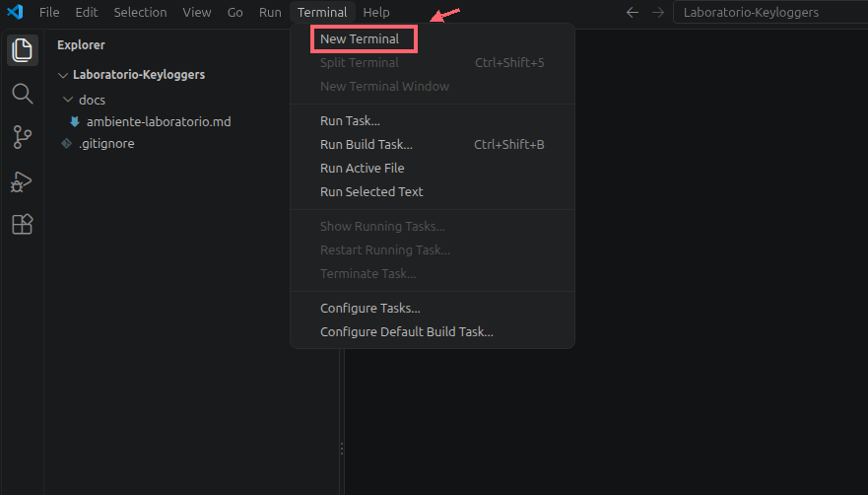868x495 pixels.
Task: Open the Run menu
Action: tap(270, 12)
